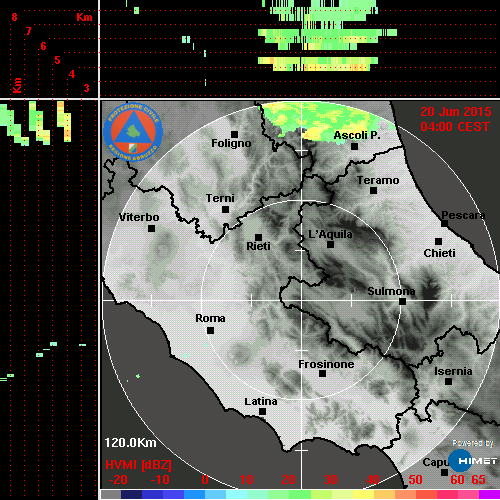Pick the gray swatch at color bar start
500x500 pixels.
[111, 494]
